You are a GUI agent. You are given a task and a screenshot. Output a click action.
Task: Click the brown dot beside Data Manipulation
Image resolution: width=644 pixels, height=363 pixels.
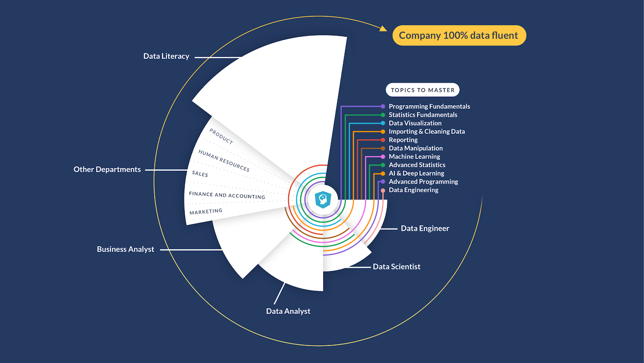[x=383, y=148]
